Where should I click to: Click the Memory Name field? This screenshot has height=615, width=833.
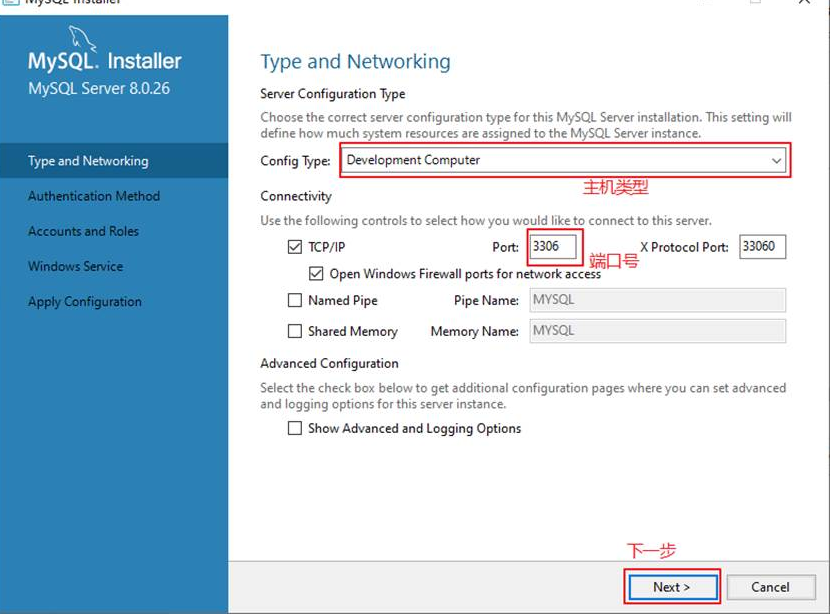658,331
